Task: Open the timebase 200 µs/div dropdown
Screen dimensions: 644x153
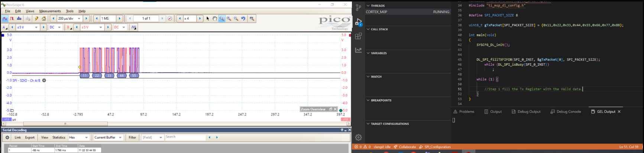Action: pyautogui.click(x=79, y=19)
